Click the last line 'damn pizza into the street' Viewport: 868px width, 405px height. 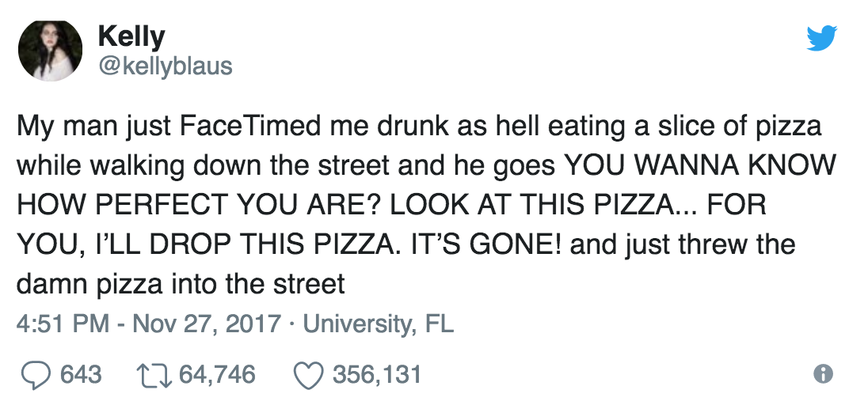[x=181, y=283]
